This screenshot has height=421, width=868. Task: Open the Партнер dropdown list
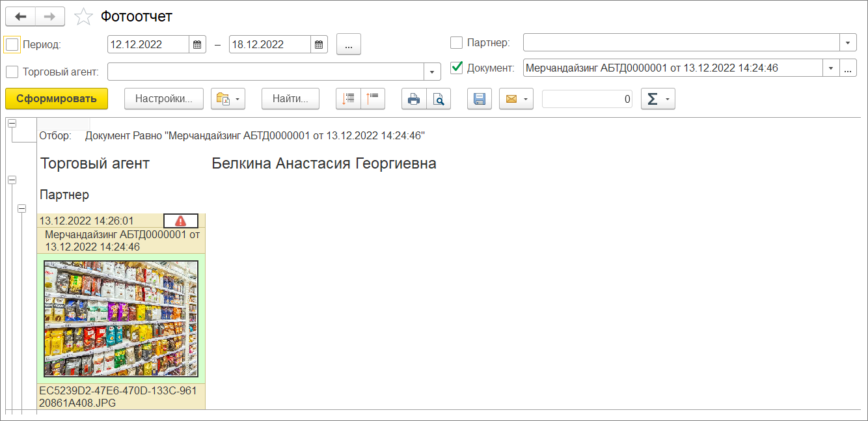tap(848, 42)
